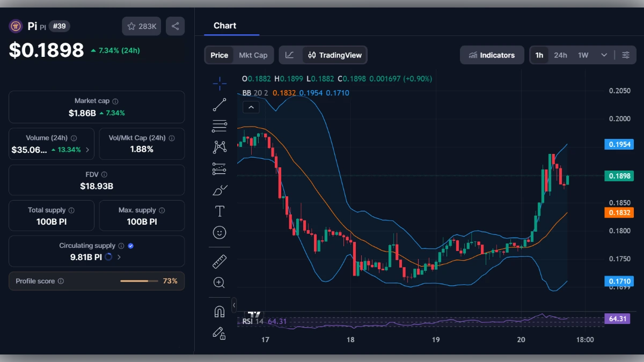Collapse the indicator legend with the chevron

click(251, 107)
